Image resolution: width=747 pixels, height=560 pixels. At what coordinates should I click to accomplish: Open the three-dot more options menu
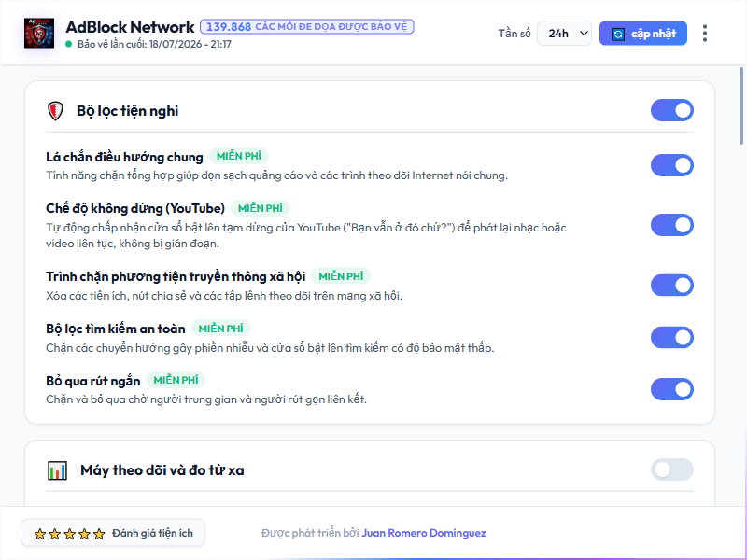pyautogui.click(x=705, y=34)
